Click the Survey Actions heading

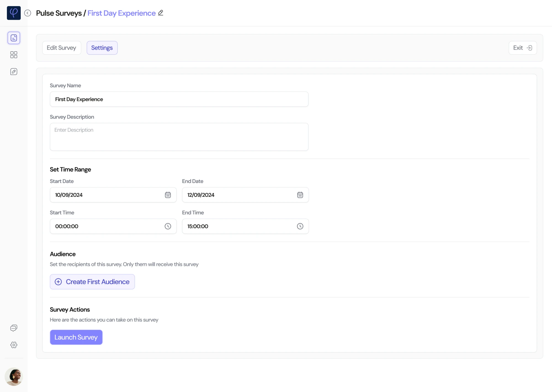[x=70, y=310]
